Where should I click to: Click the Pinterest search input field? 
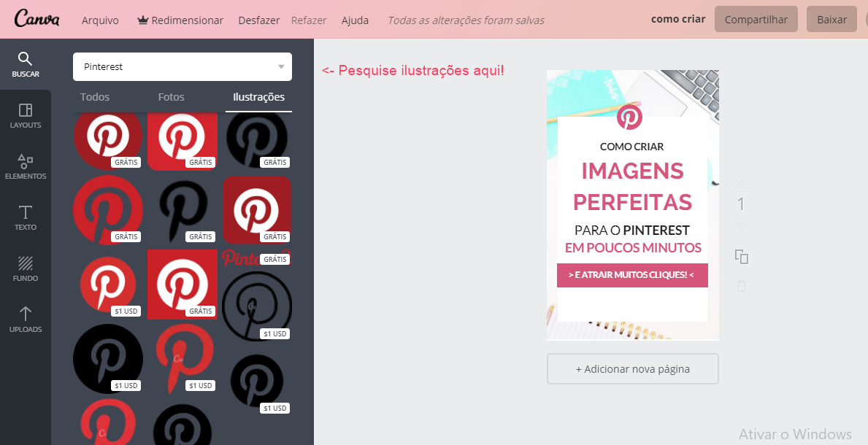pos(182,67)
